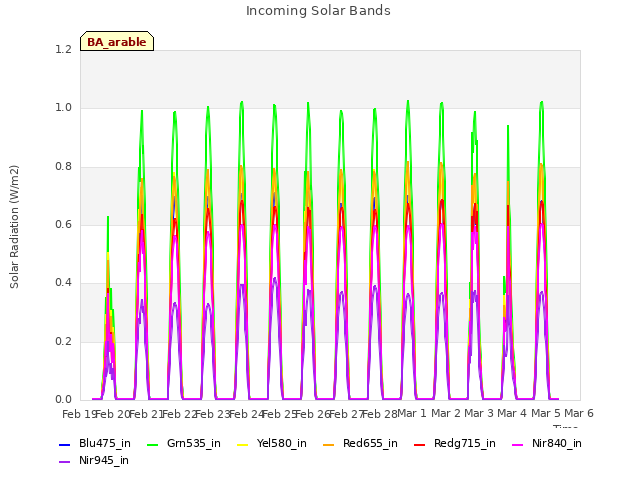Click the Mar 3 x-axis date label

(479, 413)
